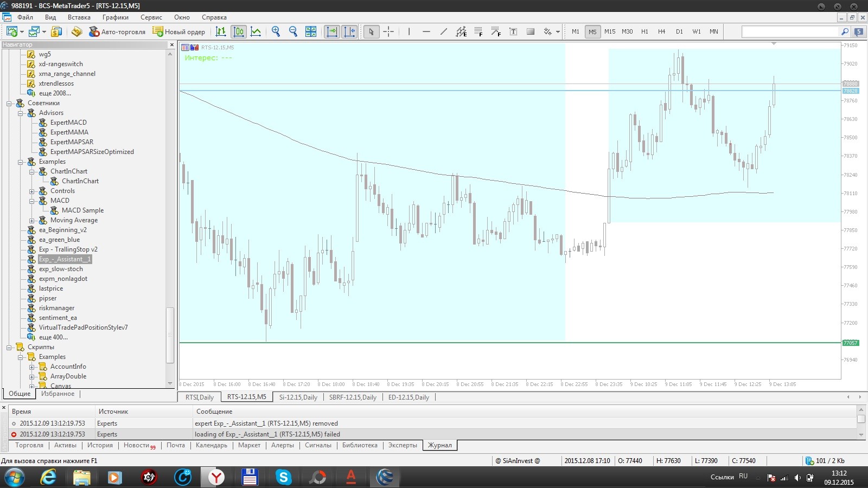
Task: Switch to Si-12.15,Daily chart tab
Action: 298,397
